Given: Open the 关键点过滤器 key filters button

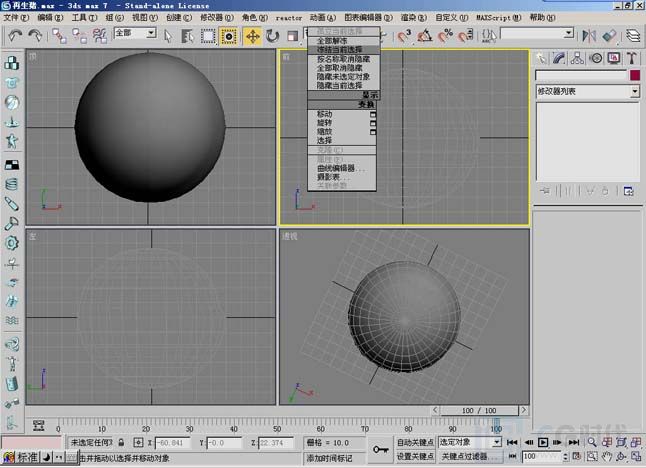Looking at the screenshot, I should click(469, 456).
